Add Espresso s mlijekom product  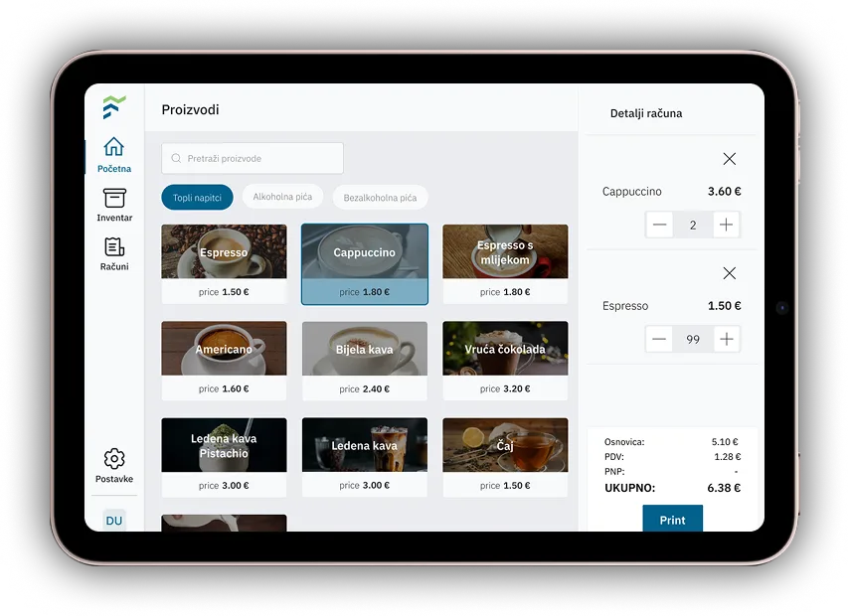[505, 264]
